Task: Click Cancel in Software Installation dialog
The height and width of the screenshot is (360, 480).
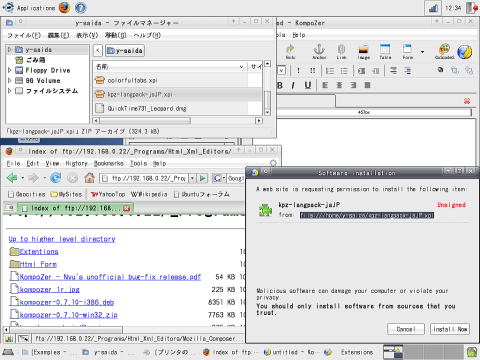Action: tap(406, 329)
